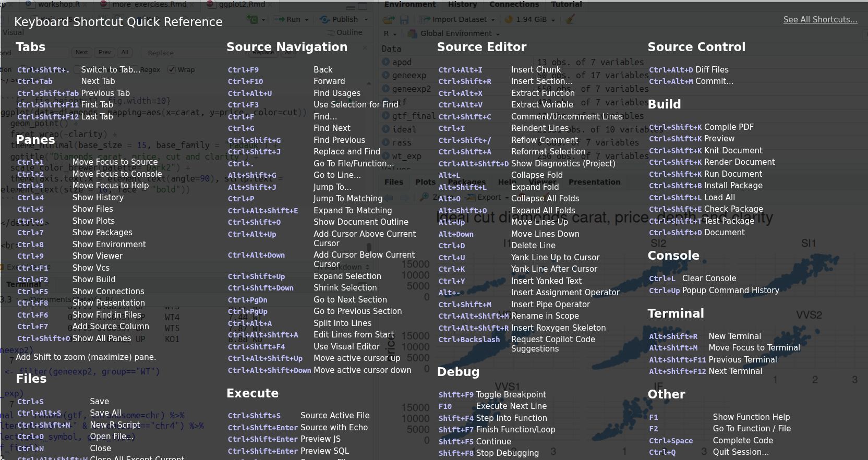Click the 'Show Function Help' entry

click(x=751, y=417)
